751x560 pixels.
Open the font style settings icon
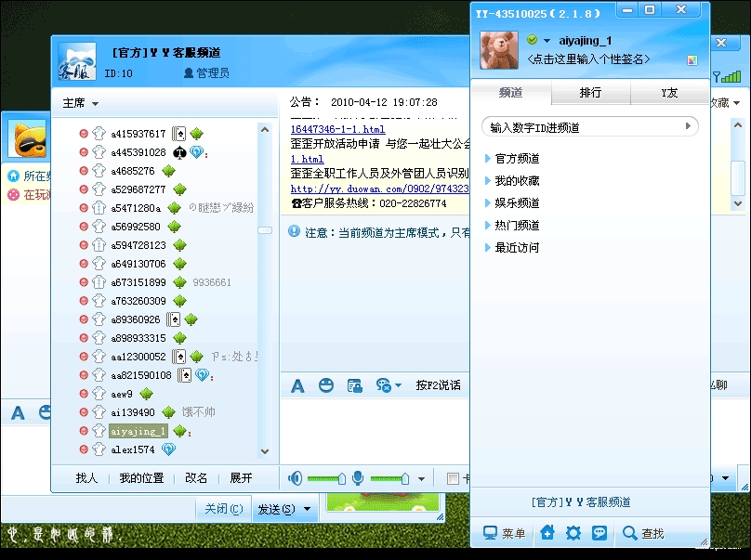(297, 384)
